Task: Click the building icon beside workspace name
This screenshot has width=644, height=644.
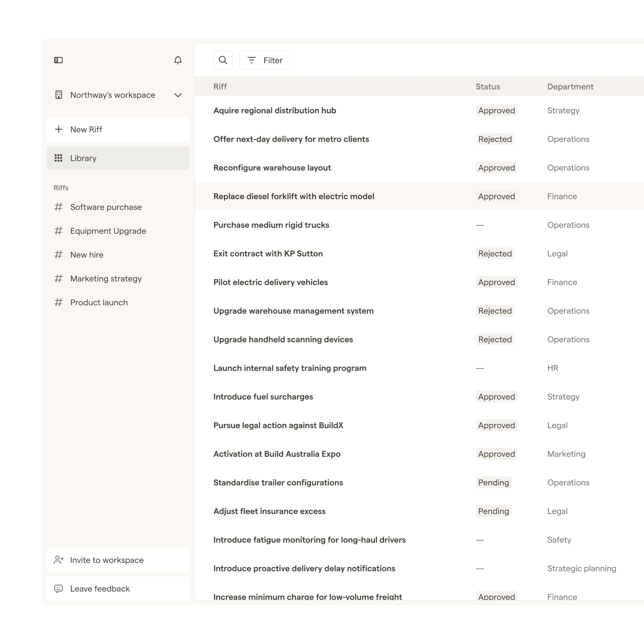Action: pyautogui.click(x=59, y=95)
